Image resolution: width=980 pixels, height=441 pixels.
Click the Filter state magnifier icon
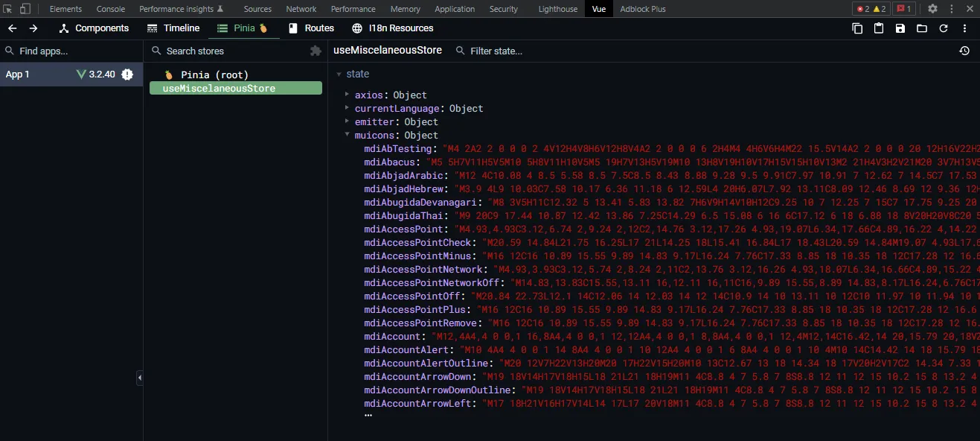click(x=461, y=51)
